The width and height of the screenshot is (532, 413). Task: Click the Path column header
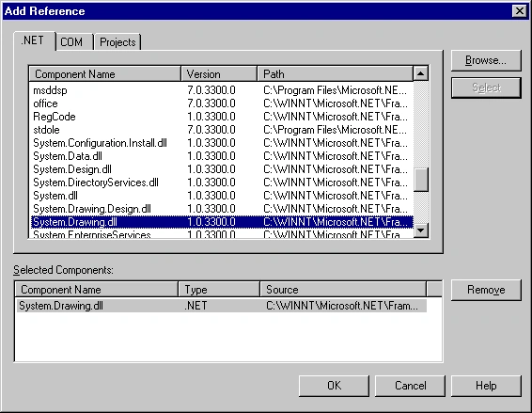click(x=336, y=73)
